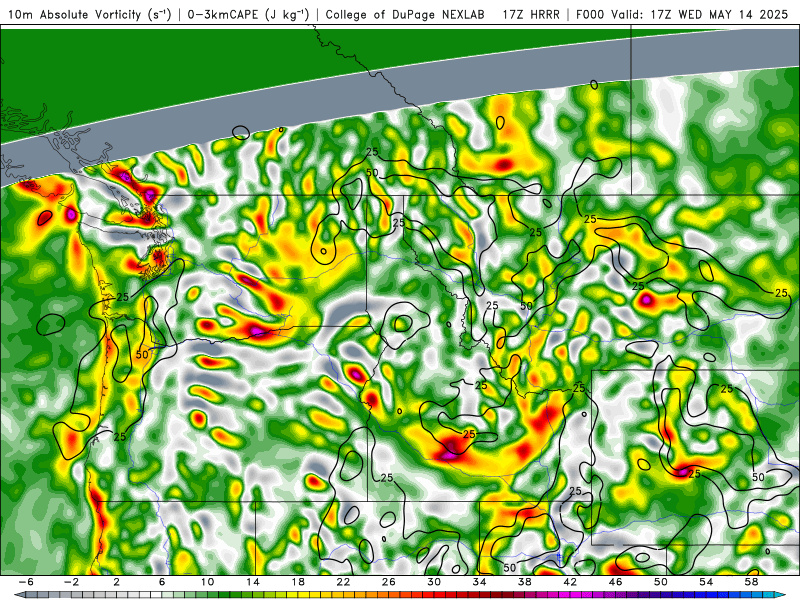Select the '17Z HRRR' model run label

click(531, 14)
